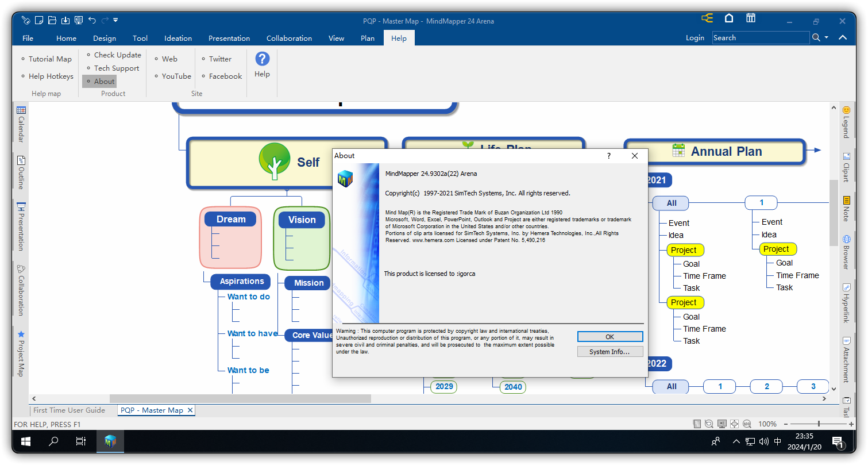Image resolution: width=868 pixels, height=465 pixels.
Task: Click the search magnifier icon
Action: point(816,38)
